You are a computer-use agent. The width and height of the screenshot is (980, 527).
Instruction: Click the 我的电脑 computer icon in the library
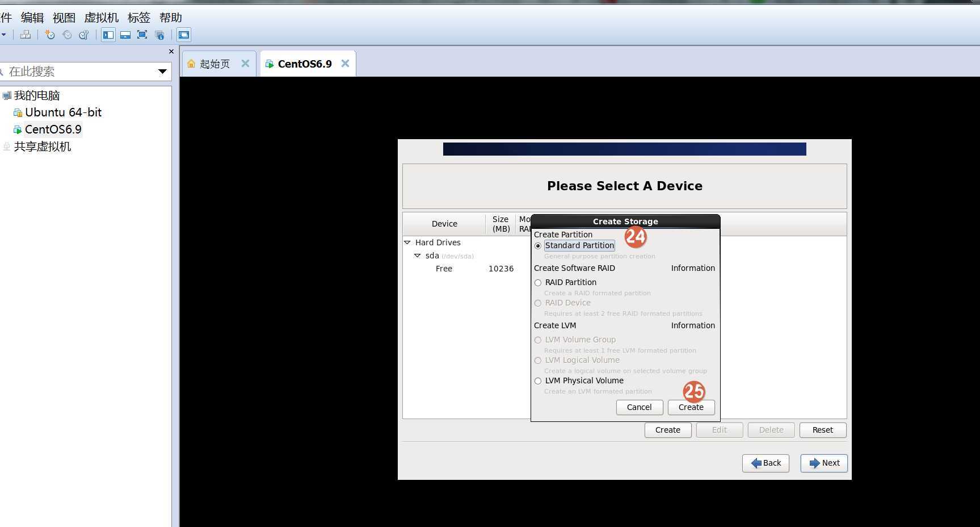[x=7, y=95]
